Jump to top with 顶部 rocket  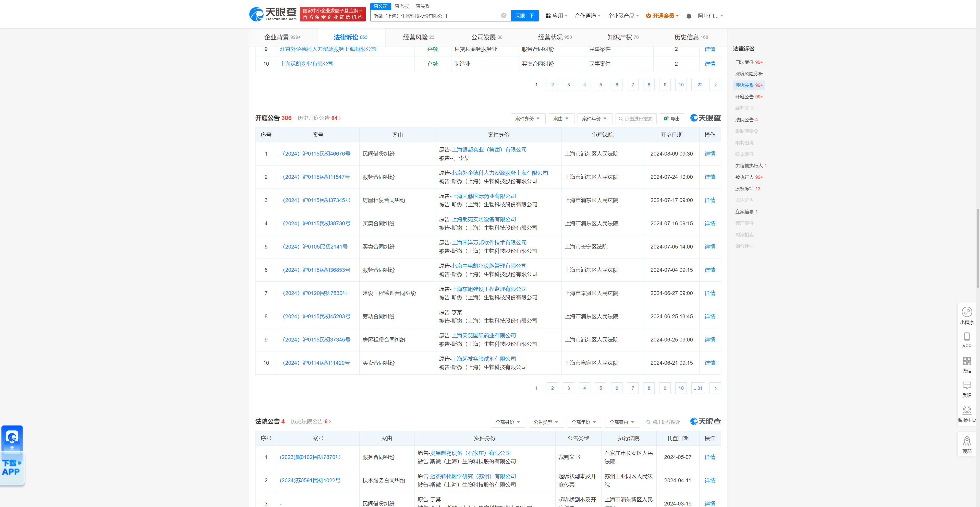point(967,445)
